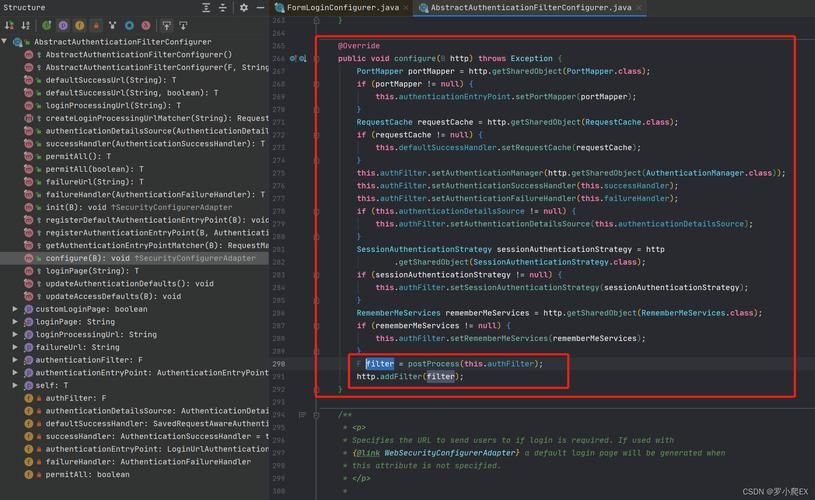Screen dimensions: 815x500
Task: Expand the customLoginPage: boolean node
Action: [15, 309]
